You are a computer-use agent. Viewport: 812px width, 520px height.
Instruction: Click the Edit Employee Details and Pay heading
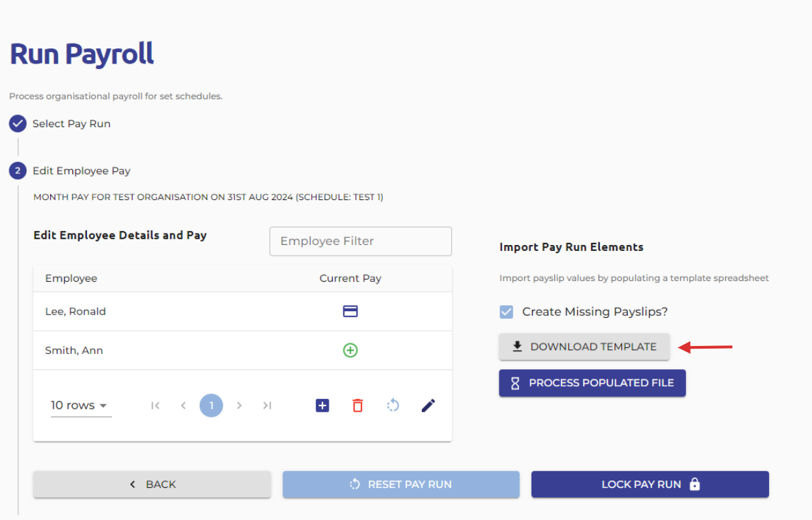point(120,236)
